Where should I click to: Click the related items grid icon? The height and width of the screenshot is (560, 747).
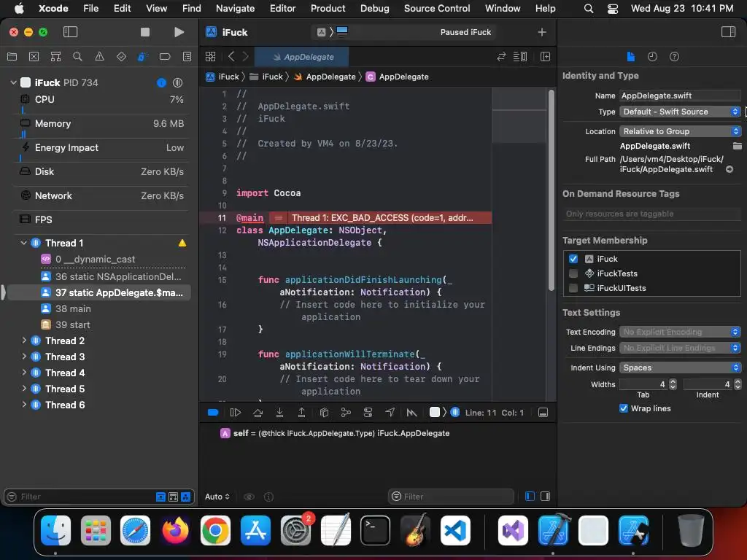coord(210,57)
